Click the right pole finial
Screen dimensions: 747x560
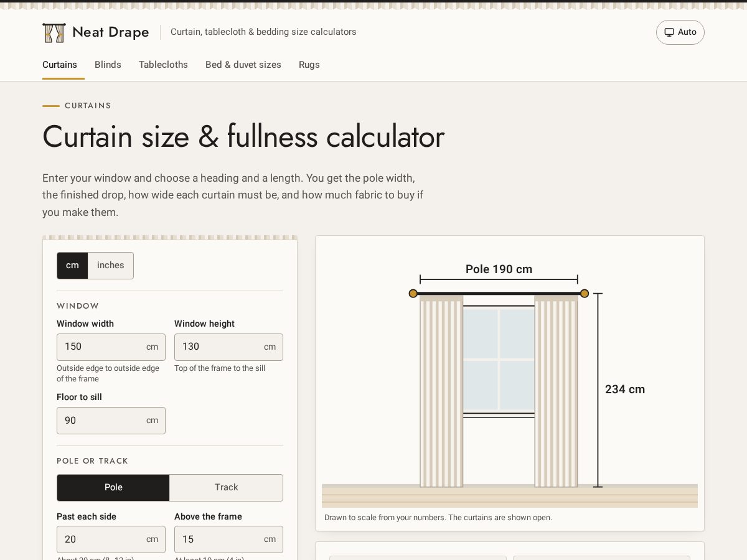(x=585, y=293)
